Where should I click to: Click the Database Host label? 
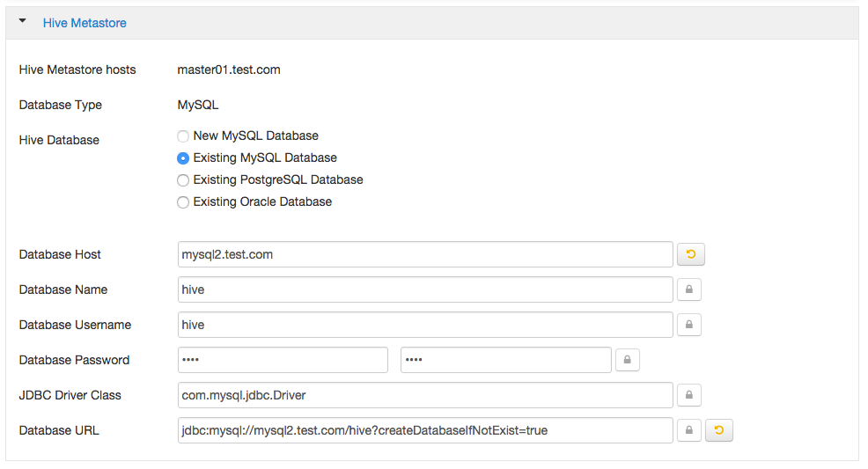point(60,254)
